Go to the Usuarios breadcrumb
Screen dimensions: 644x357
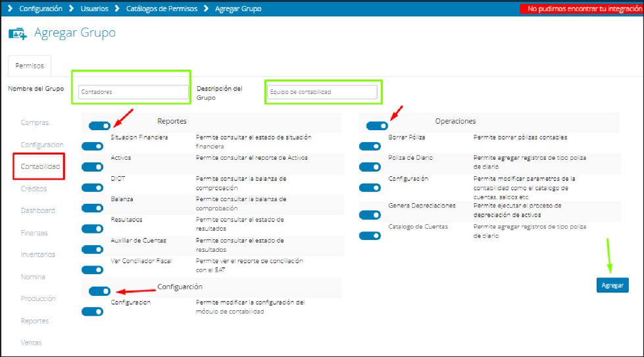pyautogui.click(x=95, y=9)
